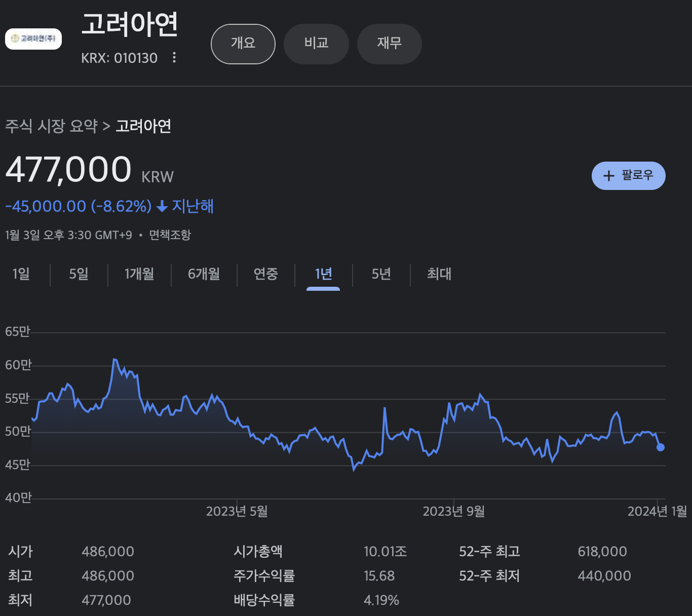Click the 고려아연 breadcrumb text

click(143, 126)
